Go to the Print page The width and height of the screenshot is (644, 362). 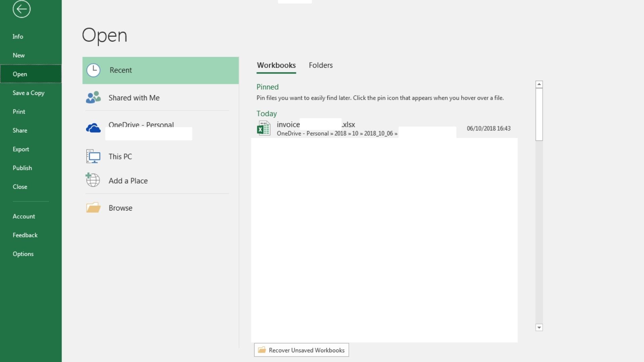[x=31, y=112]
